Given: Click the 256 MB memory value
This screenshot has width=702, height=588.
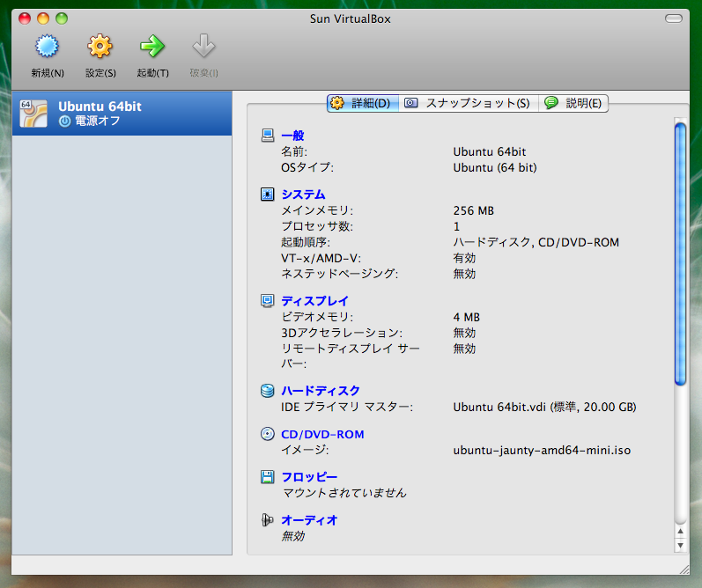Looking at the screenshot, I should (474, 210).
